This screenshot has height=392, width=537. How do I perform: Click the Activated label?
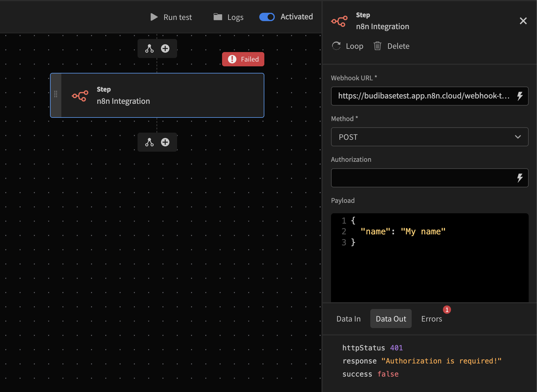pos(297,17)
